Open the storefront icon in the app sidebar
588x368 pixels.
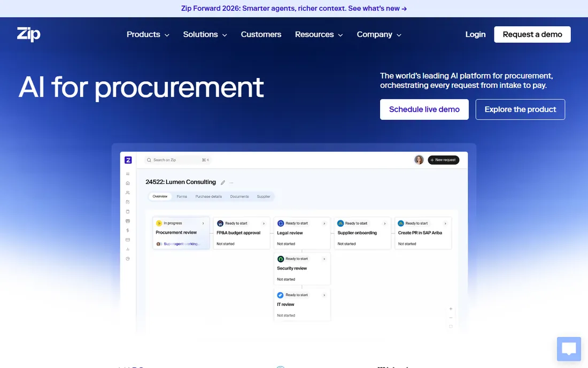(x=128, y=221)
